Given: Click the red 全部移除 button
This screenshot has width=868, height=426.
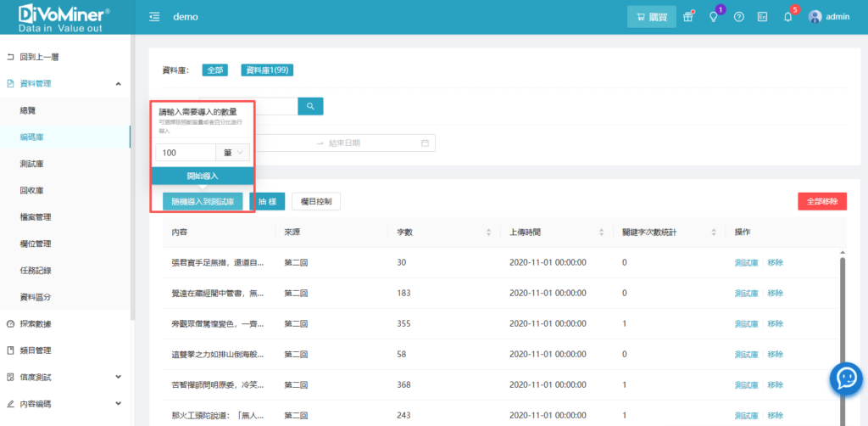Looking at the screenshot, I should 821,202.
